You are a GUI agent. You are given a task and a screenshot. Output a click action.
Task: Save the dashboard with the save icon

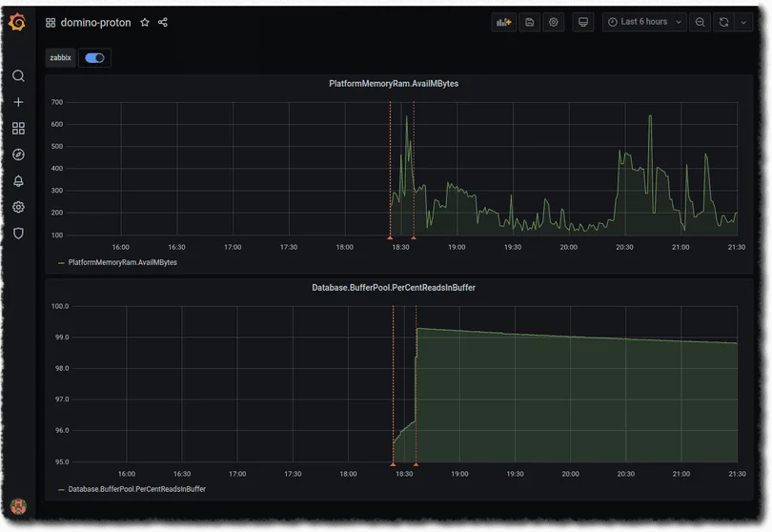coord(530,22)
